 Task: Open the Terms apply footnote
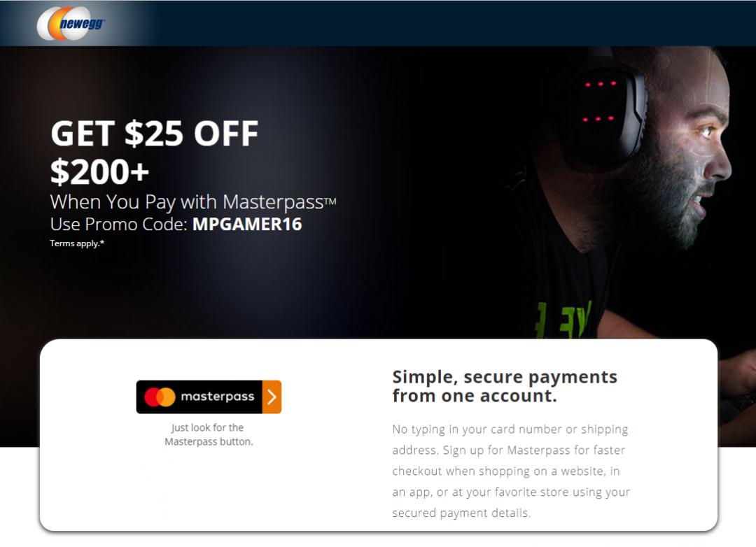point(77,243)
